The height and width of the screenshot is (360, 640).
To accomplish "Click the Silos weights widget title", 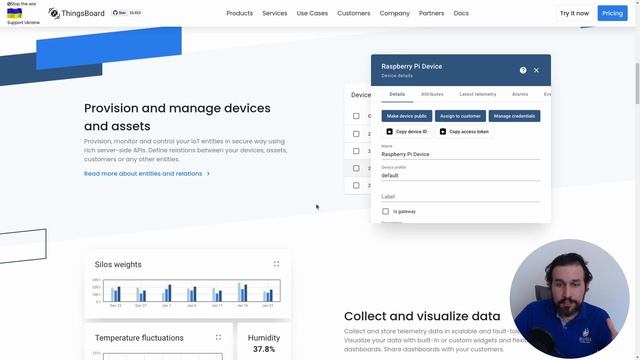I will coord(118,264).
